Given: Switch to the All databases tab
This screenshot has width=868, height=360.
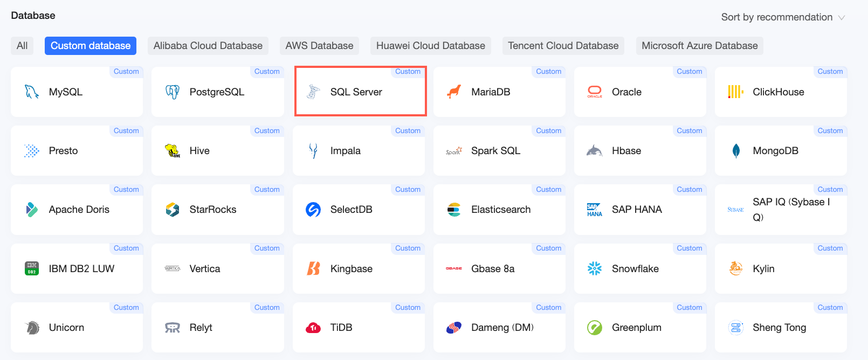Looking at the screenshot, I should pos(22,46).
